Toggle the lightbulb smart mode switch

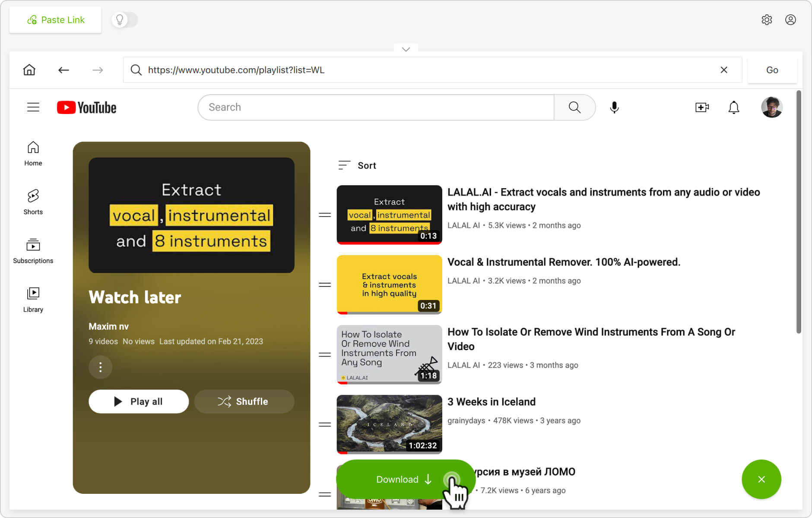[124, 20]
